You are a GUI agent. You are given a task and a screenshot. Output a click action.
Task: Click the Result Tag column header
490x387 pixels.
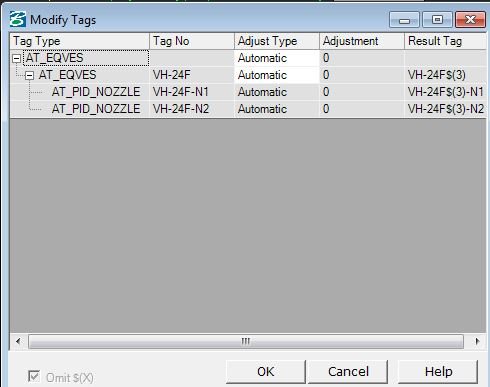[445, 41]
